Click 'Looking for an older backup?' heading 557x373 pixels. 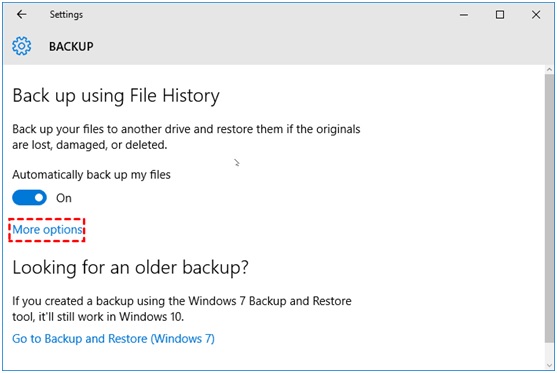[x=130, y=267]
